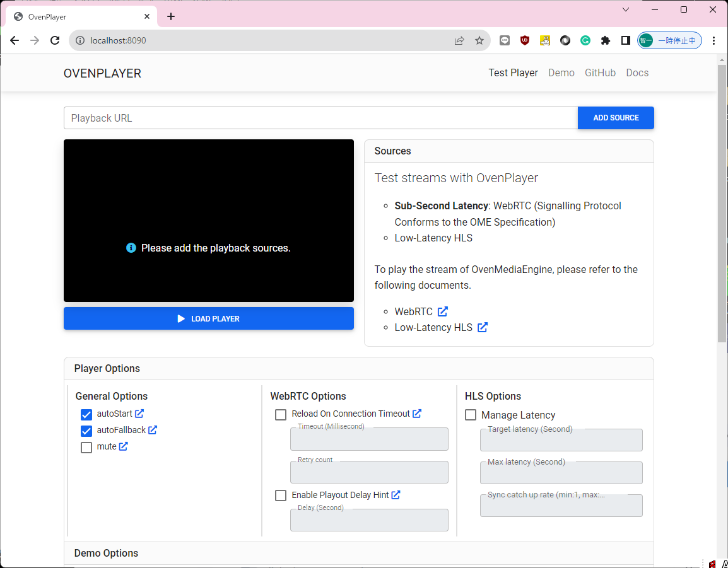Click the ADD SOURCE button
728x568 pixels.
click(x=616, y=118)
